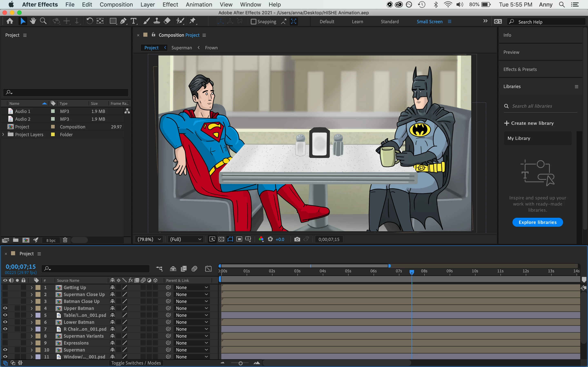Open the resolution (Full) dropdown

pyautogui.click(x=186, y=239)
